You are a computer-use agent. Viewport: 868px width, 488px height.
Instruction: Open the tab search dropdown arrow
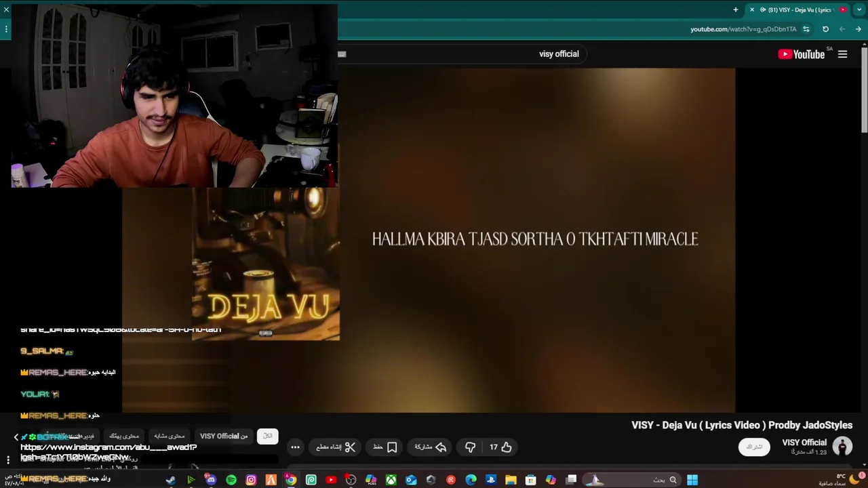859,9
